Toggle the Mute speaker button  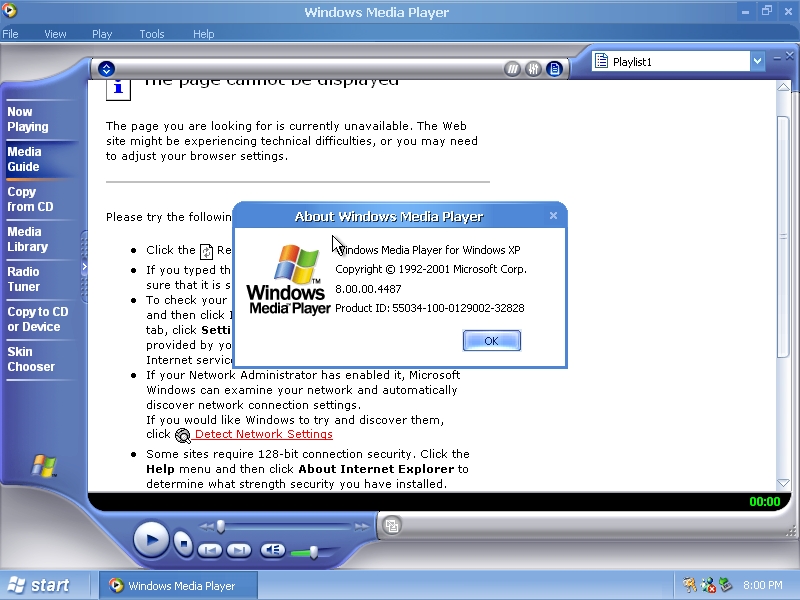tap(272, 550)
